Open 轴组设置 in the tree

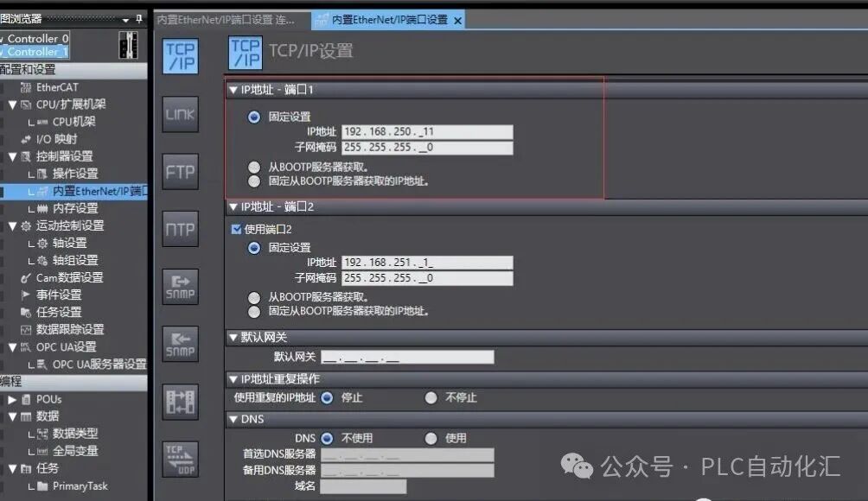click(x=75, y=261)
